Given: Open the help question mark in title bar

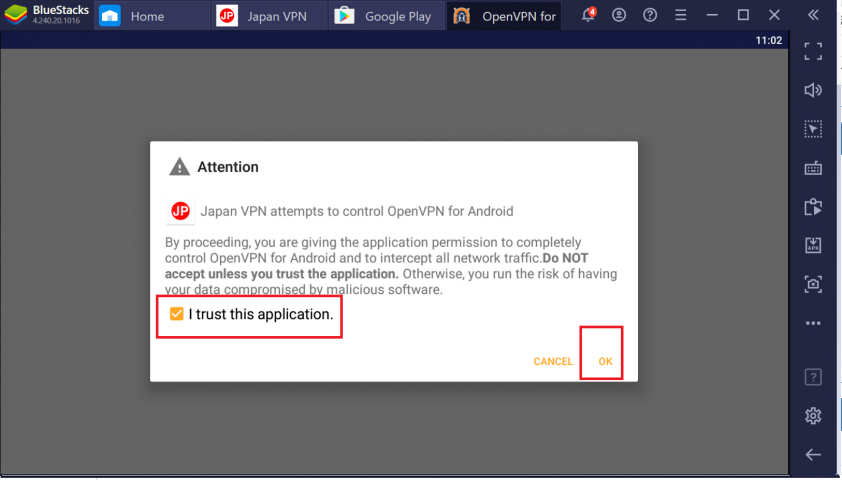Looking at the screenshot, I should [x=650, y=15].
